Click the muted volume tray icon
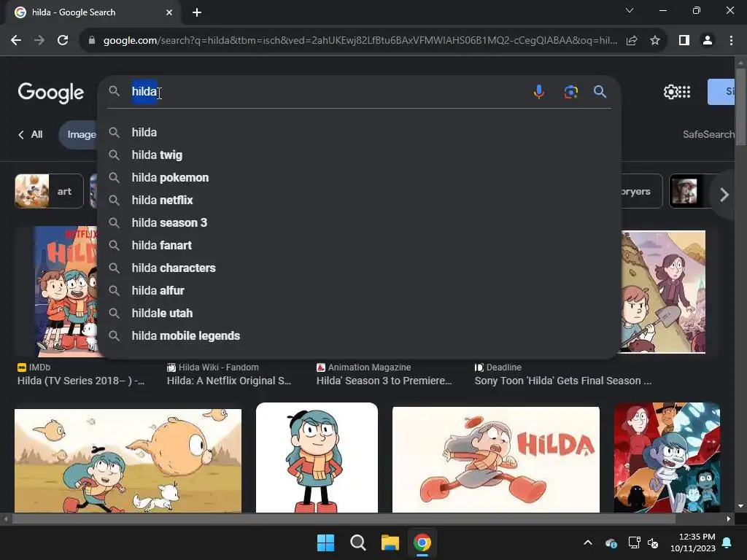Viewport: 747px width, 560px height. [653, 542]
